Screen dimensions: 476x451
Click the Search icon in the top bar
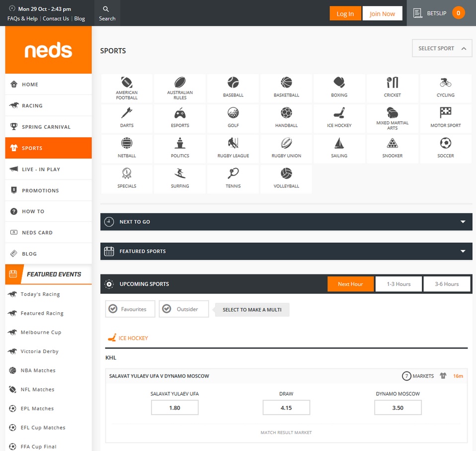106,9
